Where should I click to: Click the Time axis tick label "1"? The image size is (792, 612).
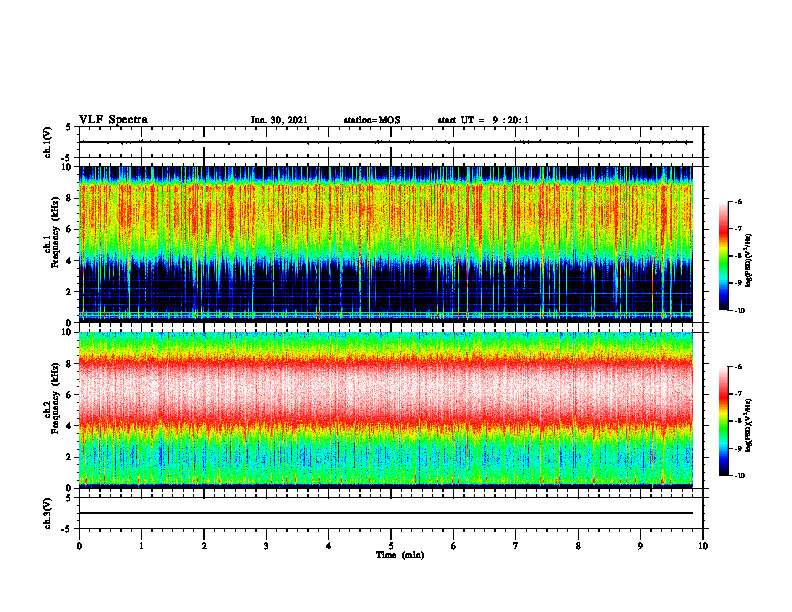point(141,546)
